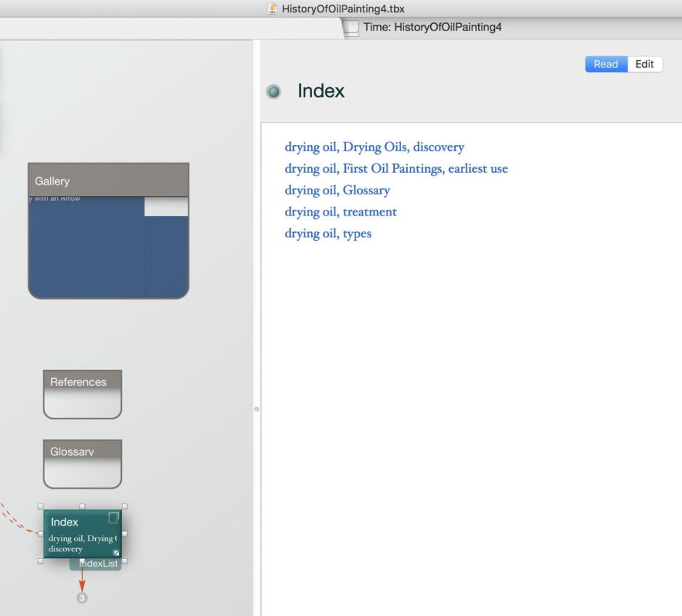682x616 pixels.
Task: Click the page icon on the Time tab
Action: click(350, 28)
